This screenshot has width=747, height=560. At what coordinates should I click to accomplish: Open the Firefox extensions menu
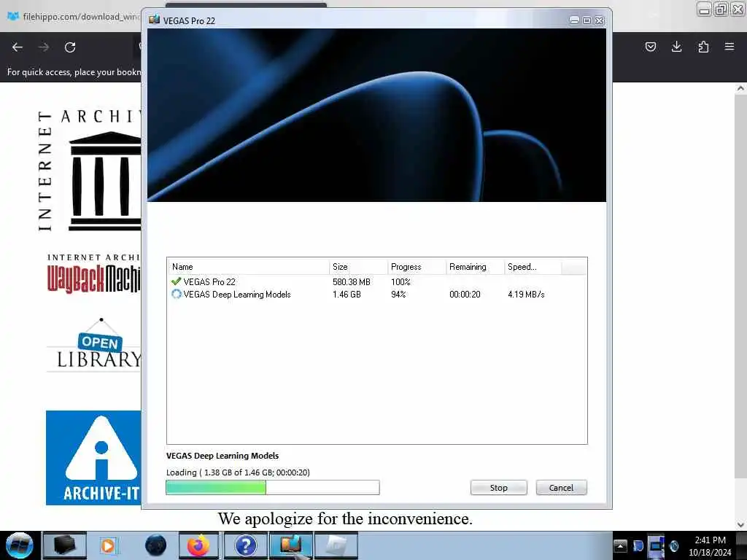tap(703, 47)
